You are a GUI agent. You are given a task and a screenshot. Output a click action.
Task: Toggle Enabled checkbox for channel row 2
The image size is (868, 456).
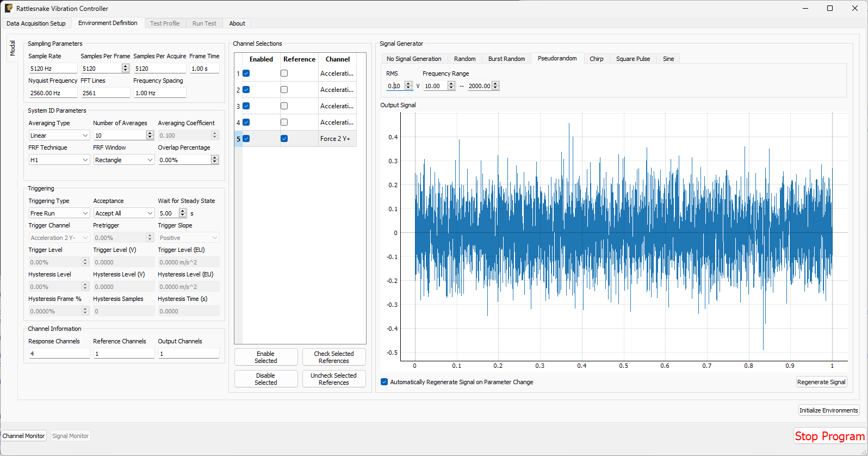tap(246, 90)
